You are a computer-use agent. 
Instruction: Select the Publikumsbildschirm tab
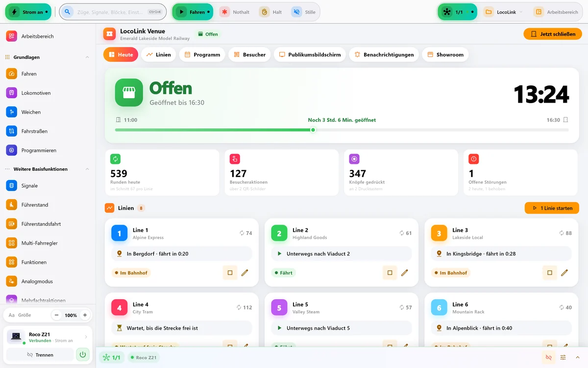pos(310,54)
